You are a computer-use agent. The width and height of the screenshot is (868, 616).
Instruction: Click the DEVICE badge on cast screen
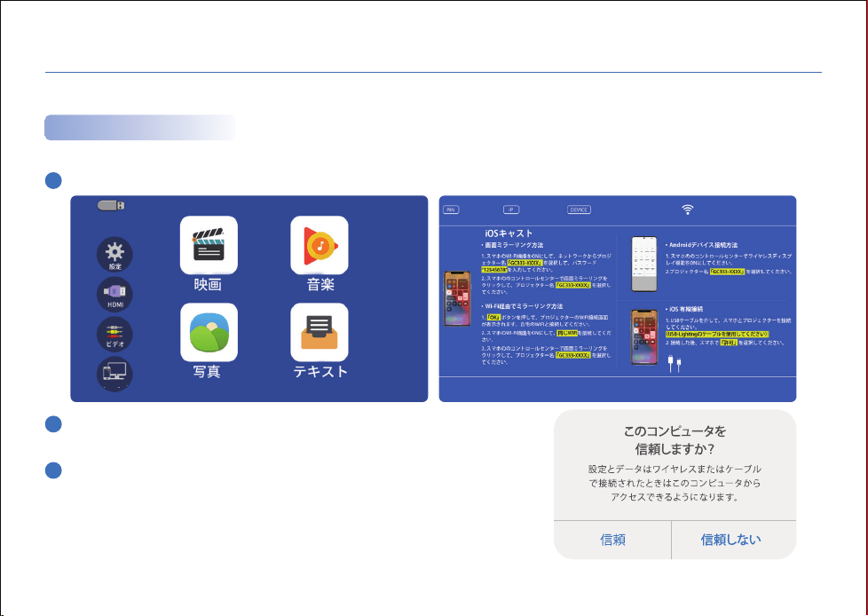(579, 209)
